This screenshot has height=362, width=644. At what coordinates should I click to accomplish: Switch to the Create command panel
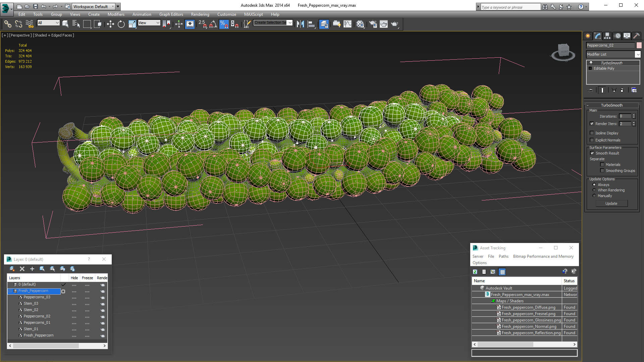pyautogui.click(x=588, y=36)
